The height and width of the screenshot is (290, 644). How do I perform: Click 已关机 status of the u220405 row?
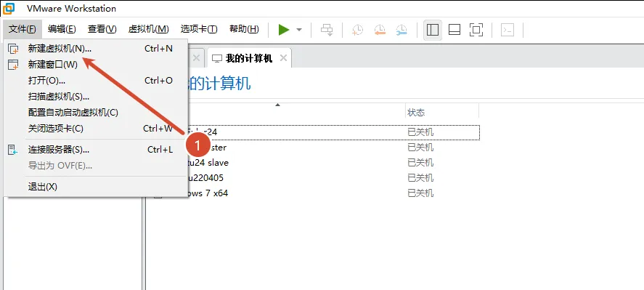pyautogui.click(x=420, y=178)
